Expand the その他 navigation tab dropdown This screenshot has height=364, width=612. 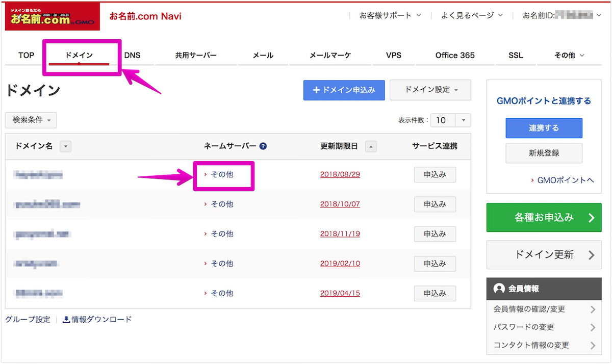click(x=569, y=55)
